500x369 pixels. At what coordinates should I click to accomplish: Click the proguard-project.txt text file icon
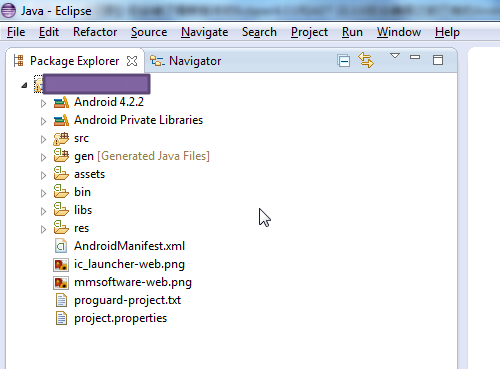click(x=61, y=300)
